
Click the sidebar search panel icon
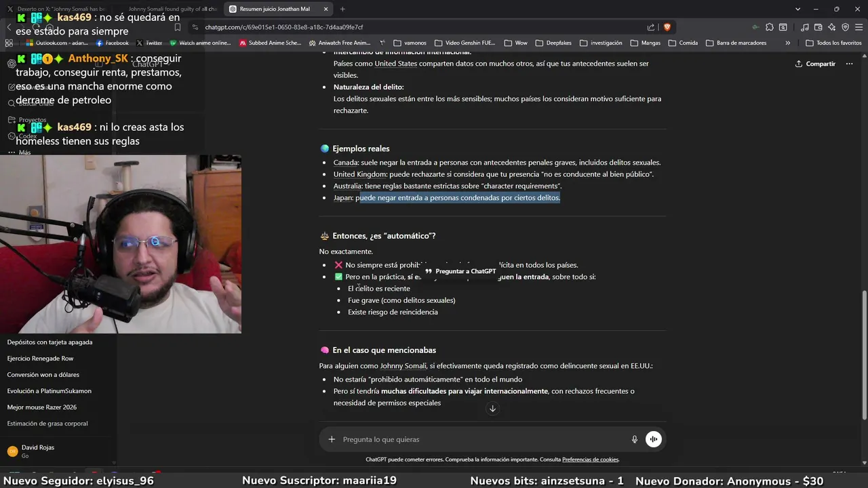coord(783,27)
